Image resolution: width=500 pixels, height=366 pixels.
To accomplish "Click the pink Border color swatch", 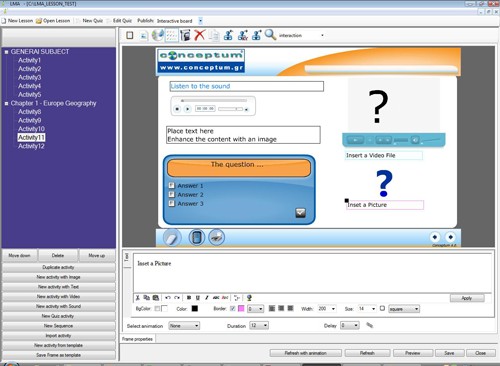I will click(x=241, y=309).
